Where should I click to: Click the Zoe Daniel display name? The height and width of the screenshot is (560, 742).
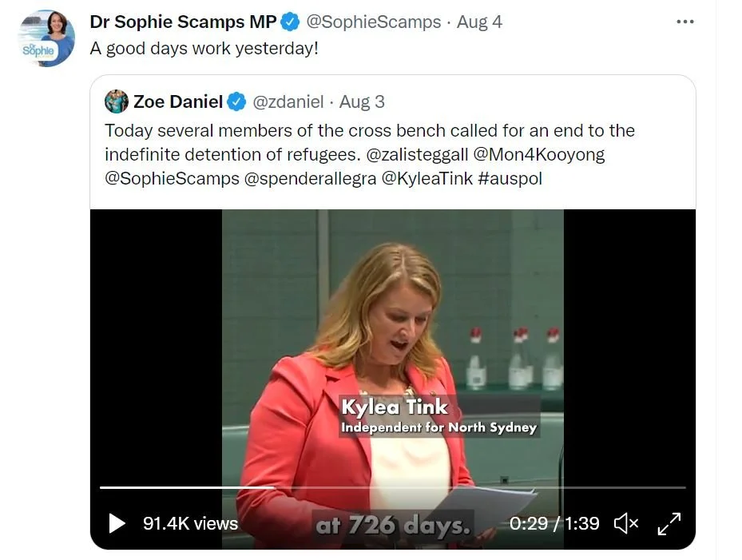pos(178,101)
